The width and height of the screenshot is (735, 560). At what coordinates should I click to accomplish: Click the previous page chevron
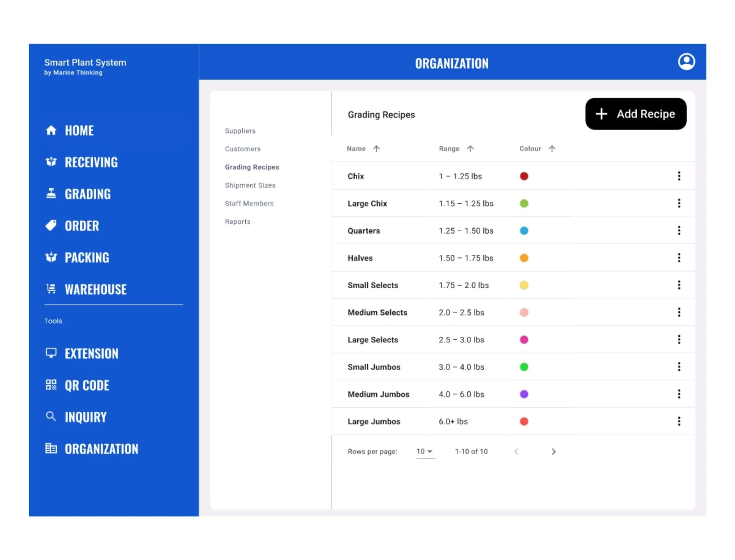click(x=516, y=452)
